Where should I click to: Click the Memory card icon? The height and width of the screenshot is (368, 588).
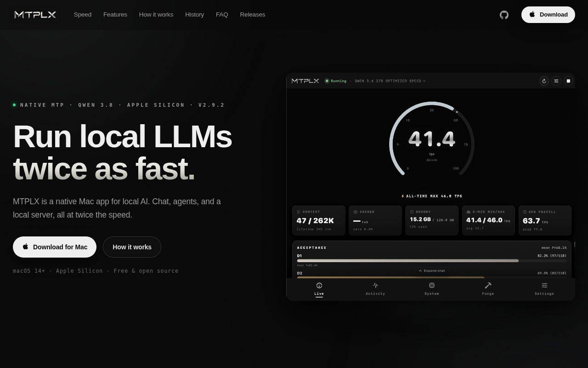click(x=412, y=212)
